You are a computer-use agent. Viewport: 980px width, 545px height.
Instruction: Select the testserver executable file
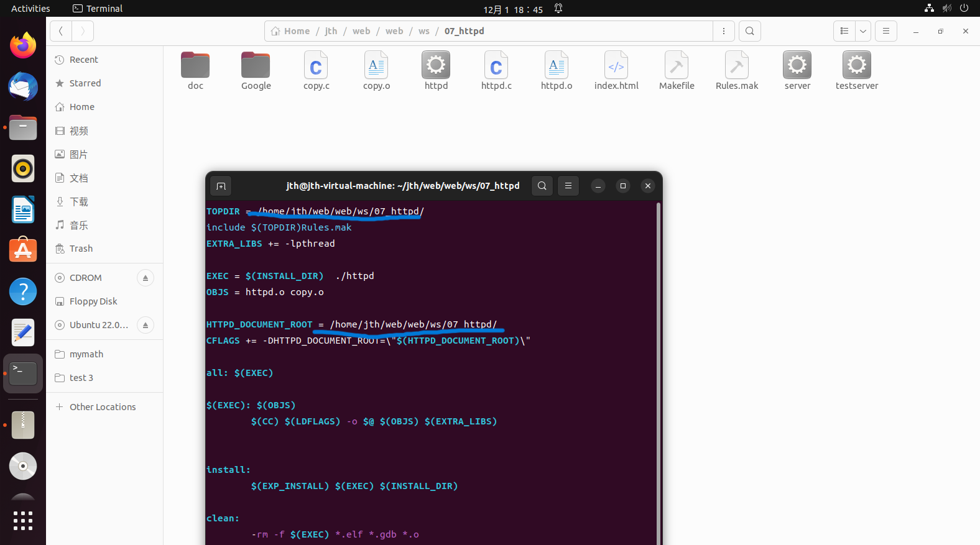click(857, 71)
